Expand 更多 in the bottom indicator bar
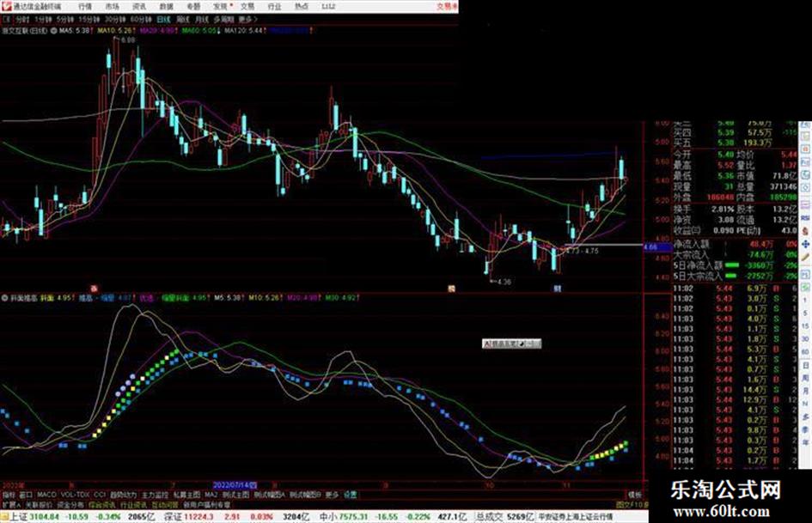Image resolution: width=812 pixels, height=523 pixels. [332, 495]
